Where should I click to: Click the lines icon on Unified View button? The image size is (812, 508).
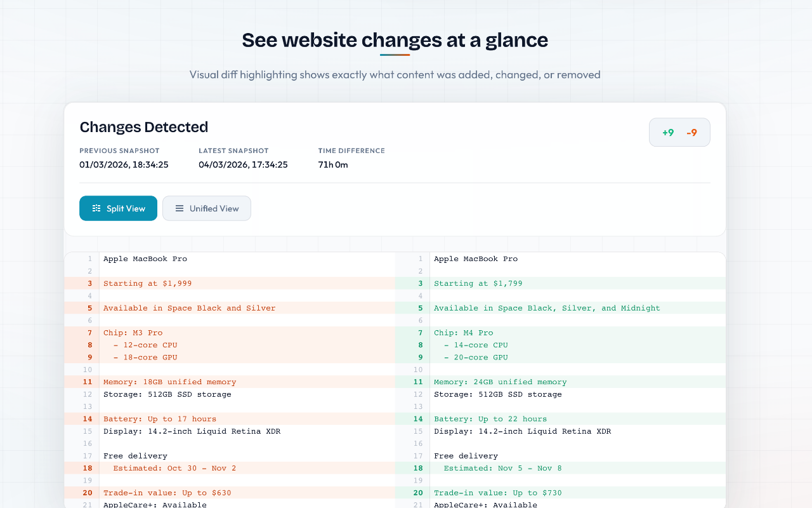coord(178,208)
